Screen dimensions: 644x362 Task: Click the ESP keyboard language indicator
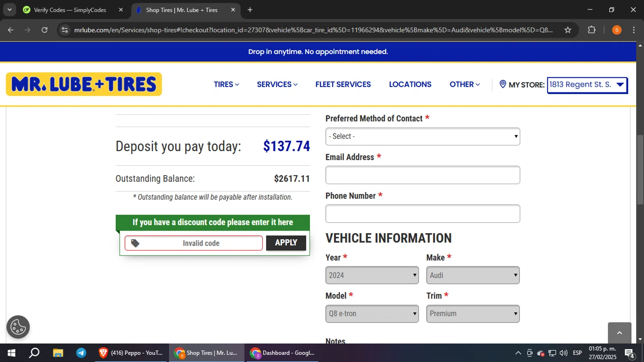pyautogui.click(x=577, y=353)
